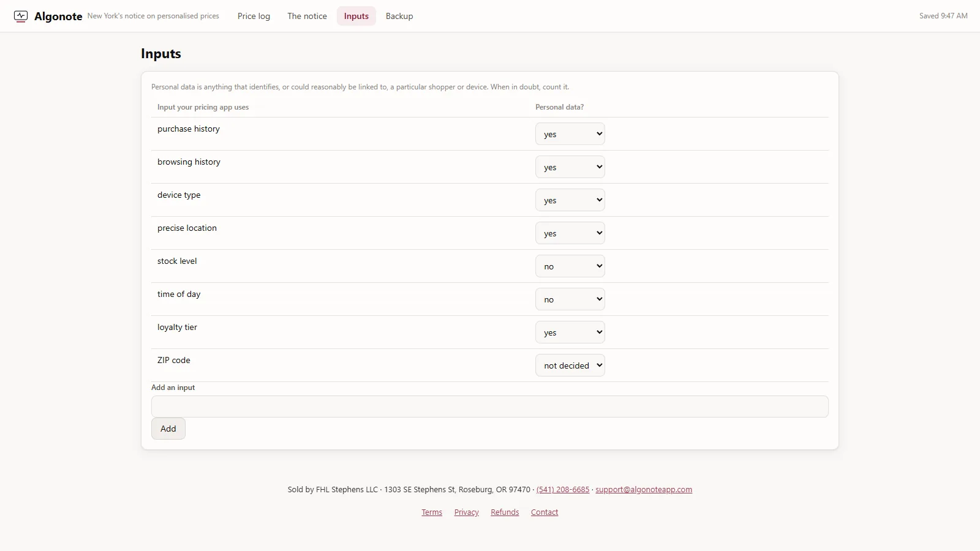The height and width of the screenshot is (551, 980).
Task: Expand device type personal data dropdown
Action: (x=570, y=200)
